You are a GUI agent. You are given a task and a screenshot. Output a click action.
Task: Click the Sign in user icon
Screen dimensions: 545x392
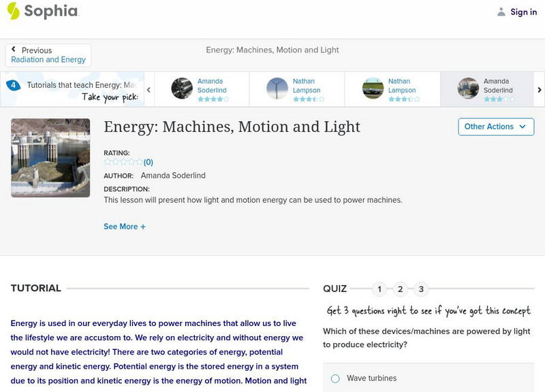coord(501,12)
